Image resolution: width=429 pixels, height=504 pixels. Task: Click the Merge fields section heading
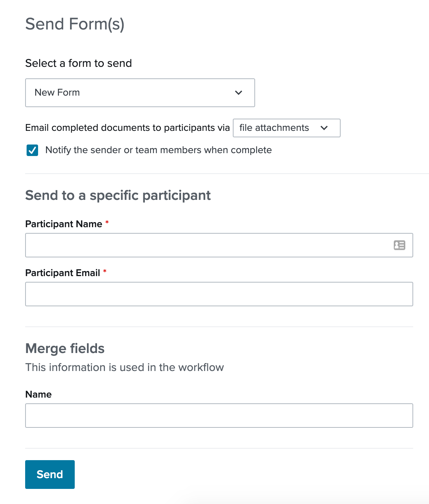point(65,348)
